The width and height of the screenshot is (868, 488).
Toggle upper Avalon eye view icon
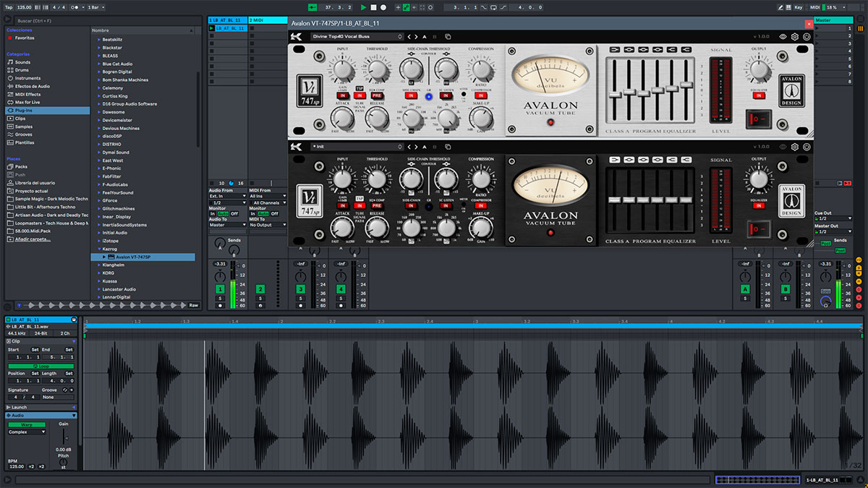[783, 36]
